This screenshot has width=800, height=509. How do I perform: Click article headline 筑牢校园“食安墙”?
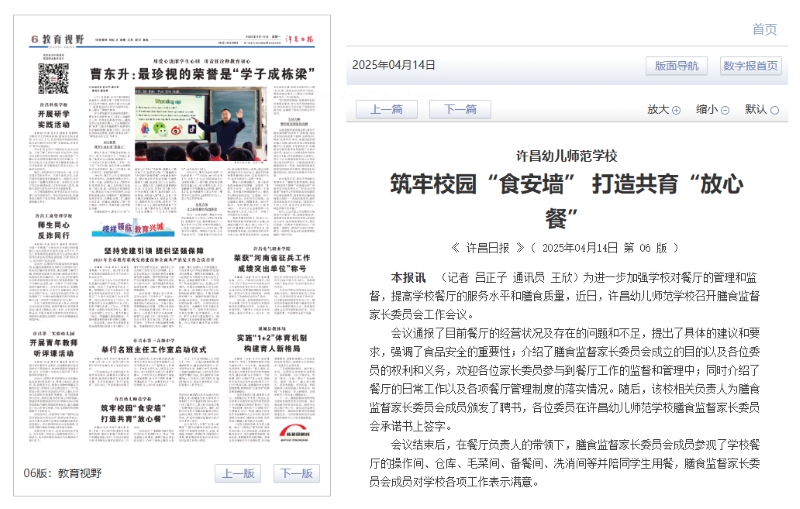[x=566, y=201]
